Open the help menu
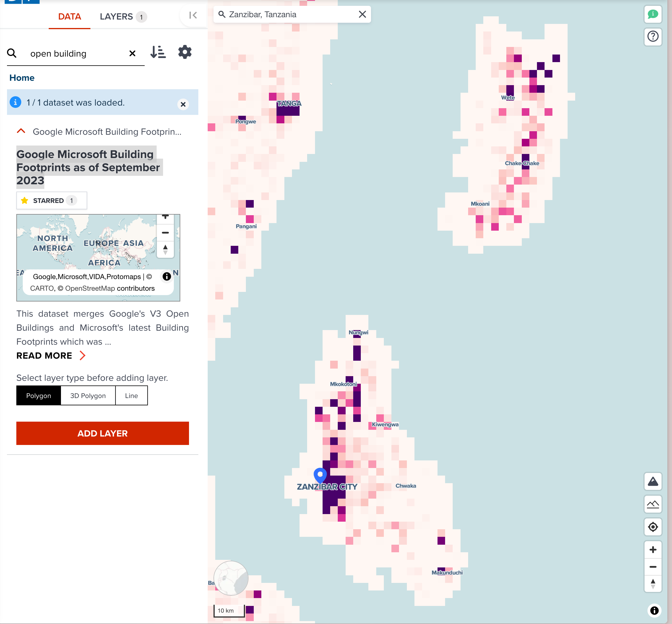Viewport: 672px width, 624px height. pyautogui.click(x=653, y=36)
